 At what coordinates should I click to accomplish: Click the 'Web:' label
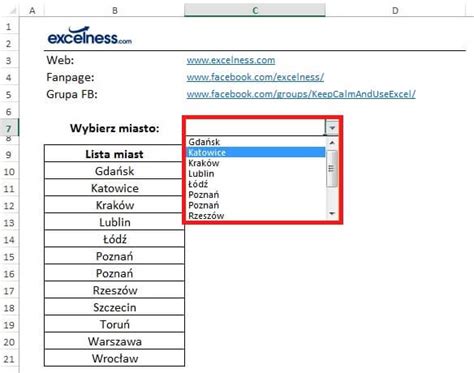click(60, 60)
